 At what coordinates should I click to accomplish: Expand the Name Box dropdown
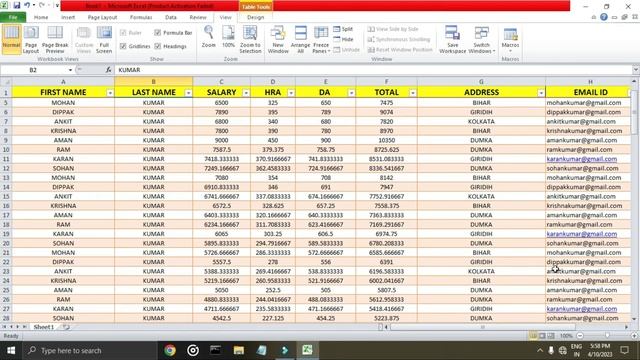click(70, 70)
